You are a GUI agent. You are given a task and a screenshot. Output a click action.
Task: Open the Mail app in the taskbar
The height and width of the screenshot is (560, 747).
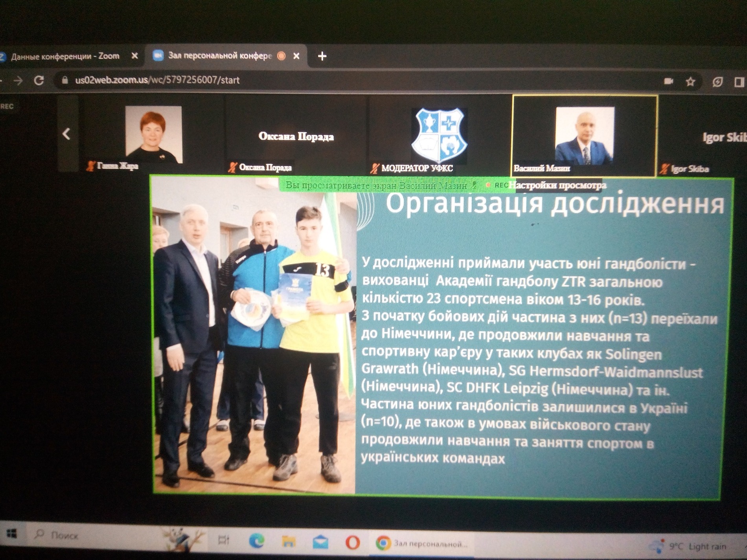click(x=320, y=542)
